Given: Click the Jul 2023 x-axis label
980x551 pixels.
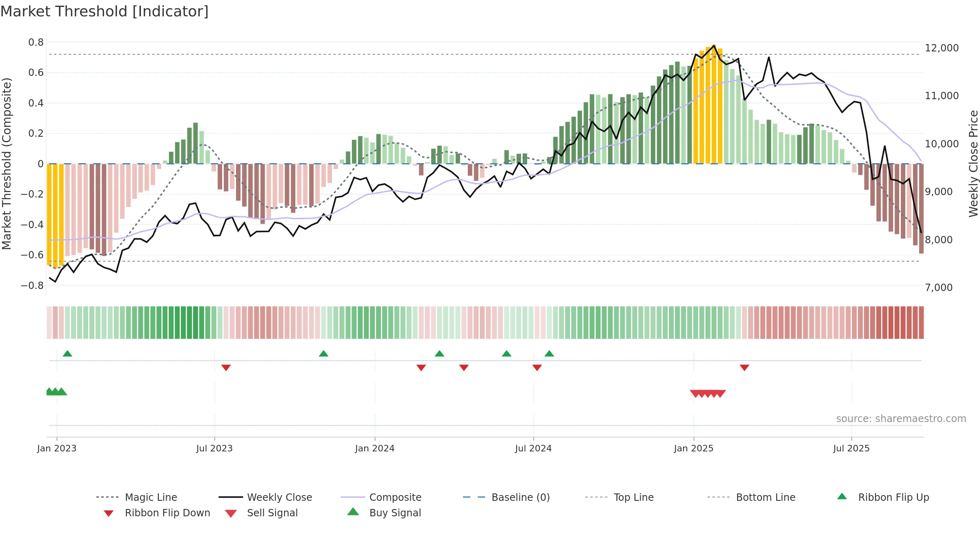Looking at the screenshot, I should 214,449.
